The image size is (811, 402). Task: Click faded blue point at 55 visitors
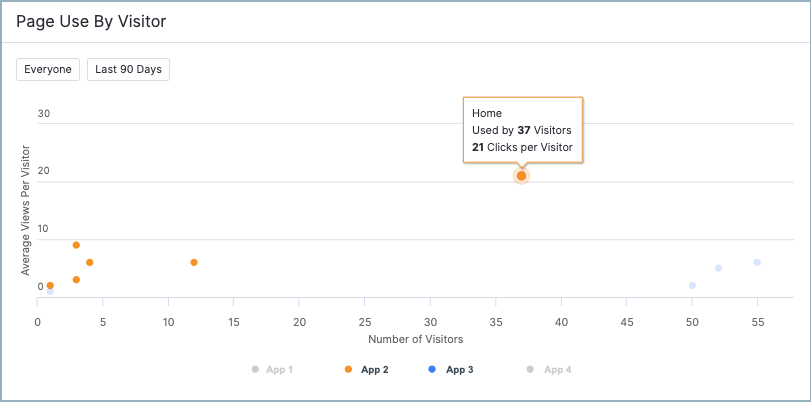(757, 263)
